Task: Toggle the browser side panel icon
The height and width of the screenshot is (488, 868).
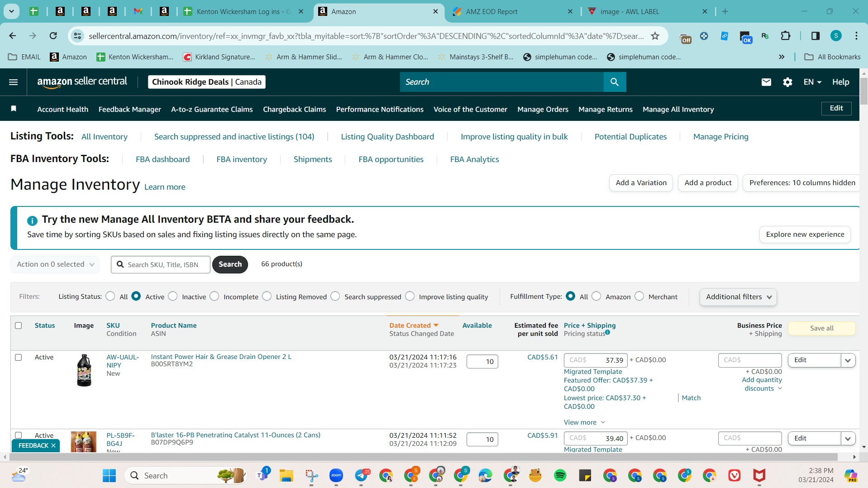Action: 815,36
